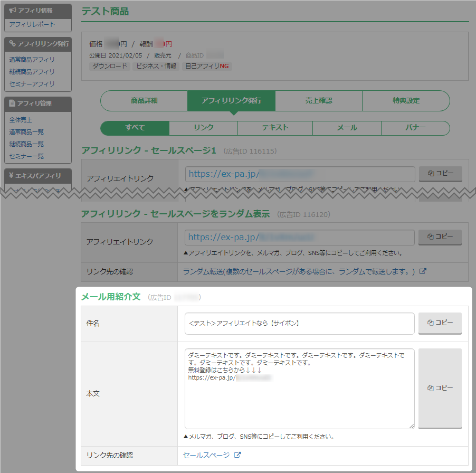This screenshot has width=476, height=473.
Task: Open the セールスページ external link icon
Action: [x=237, y=455]
